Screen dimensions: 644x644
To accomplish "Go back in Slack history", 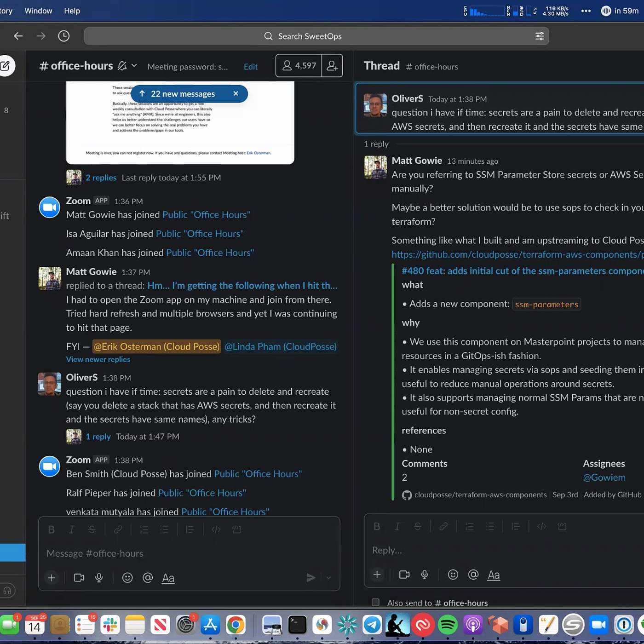I will point(18,36).
